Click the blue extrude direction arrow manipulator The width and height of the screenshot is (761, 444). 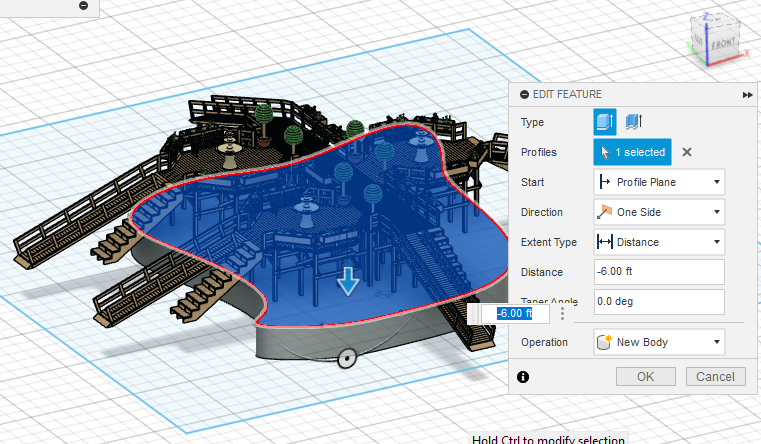pos(348,281)
